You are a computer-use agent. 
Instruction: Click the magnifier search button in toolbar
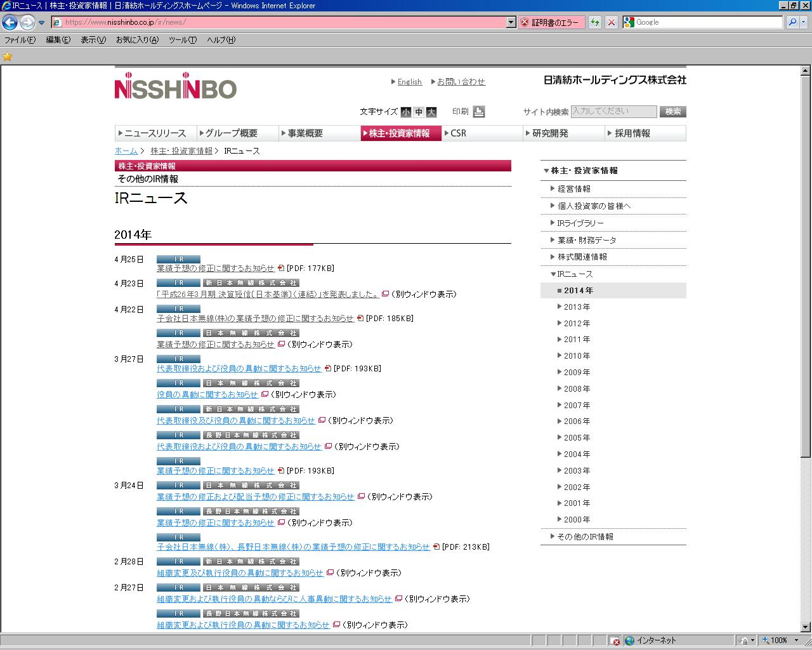point(792,22)
